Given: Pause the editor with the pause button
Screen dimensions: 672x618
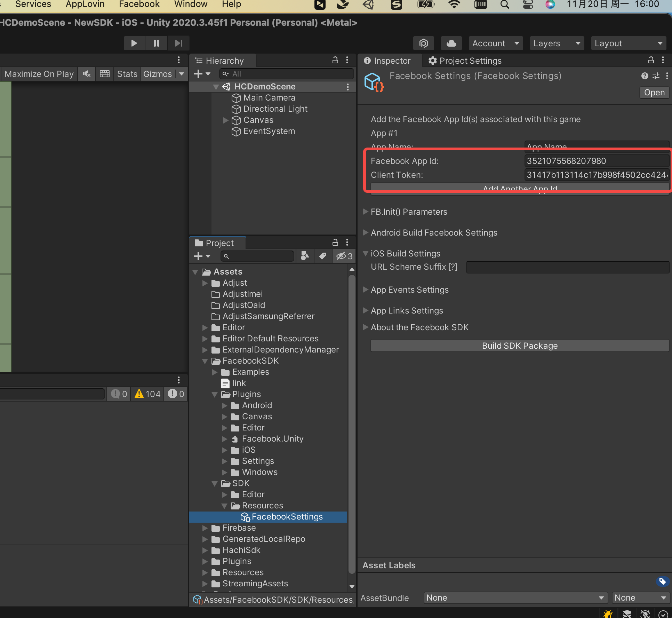Looking at the screenshot, I should pos(157,43).
